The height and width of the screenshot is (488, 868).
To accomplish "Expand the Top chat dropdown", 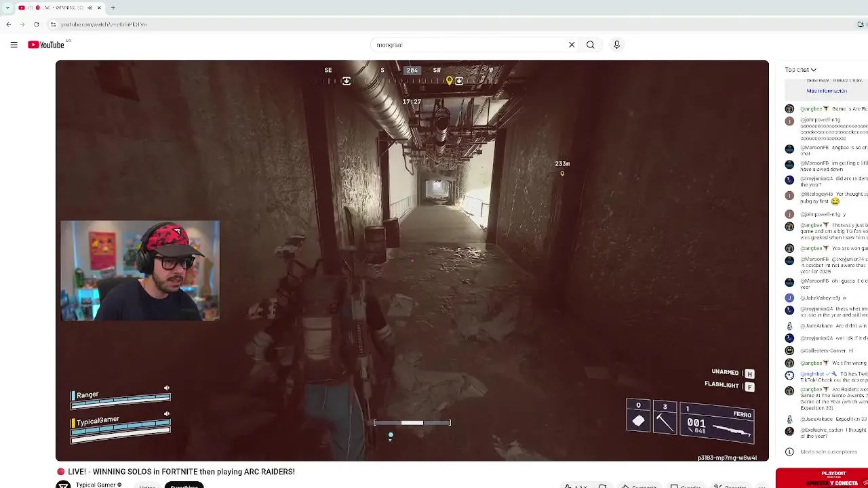I will (x=801, y=70).
